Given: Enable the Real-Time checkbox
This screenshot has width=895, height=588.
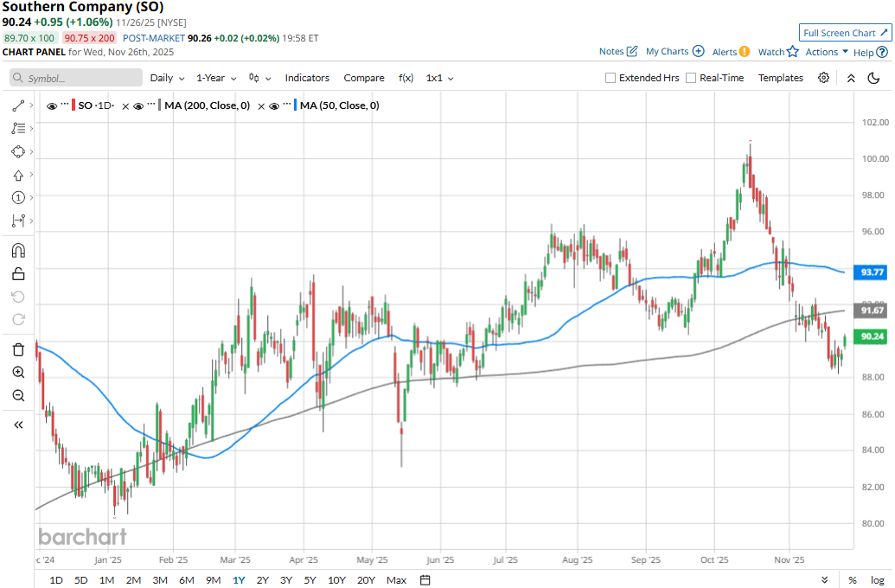Looking at the screenshot, I should tap(691, 78).
